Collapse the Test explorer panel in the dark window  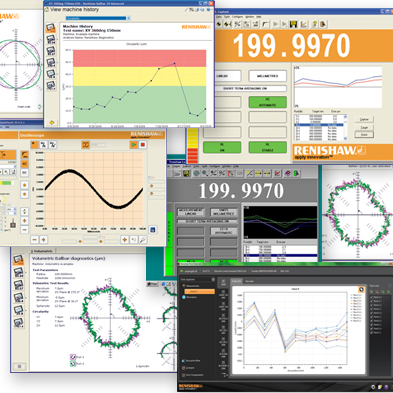coord(213,279)
